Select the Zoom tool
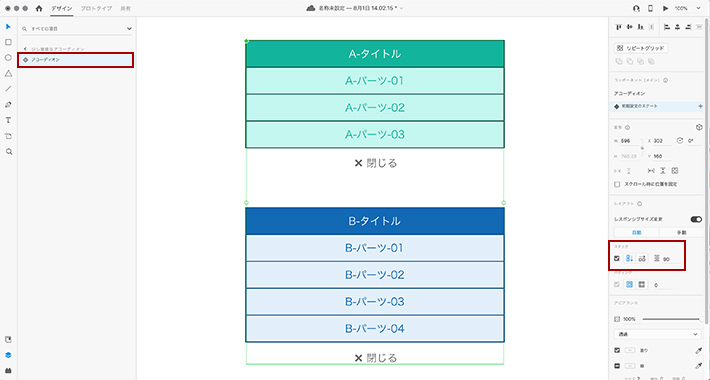710x380 pixels. [8, 152]
